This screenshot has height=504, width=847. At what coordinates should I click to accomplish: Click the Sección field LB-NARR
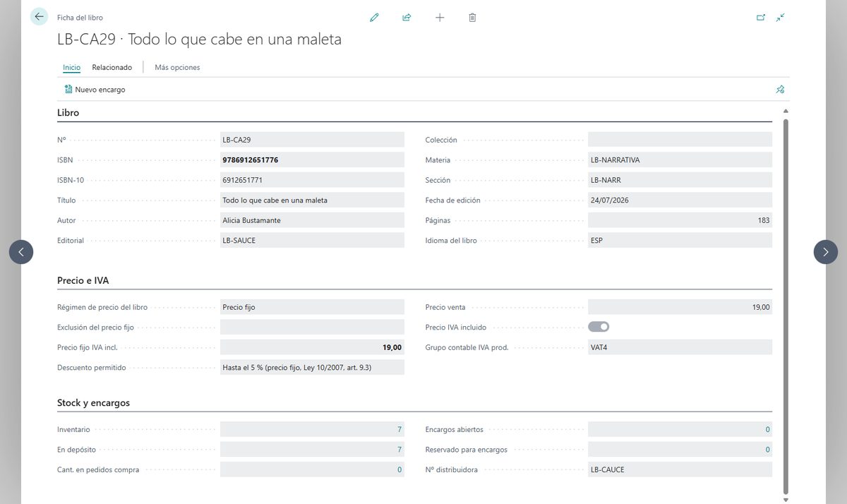(680, 180)
